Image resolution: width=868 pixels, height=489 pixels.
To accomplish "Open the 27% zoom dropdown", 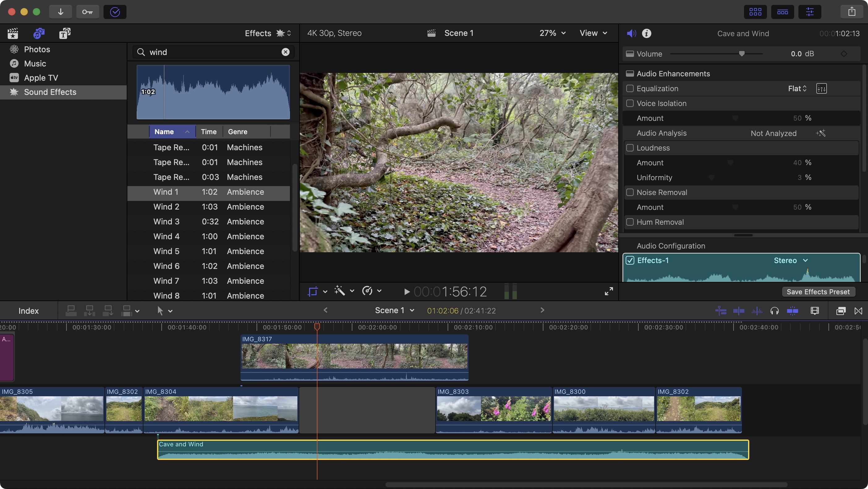I will [551, 33].
